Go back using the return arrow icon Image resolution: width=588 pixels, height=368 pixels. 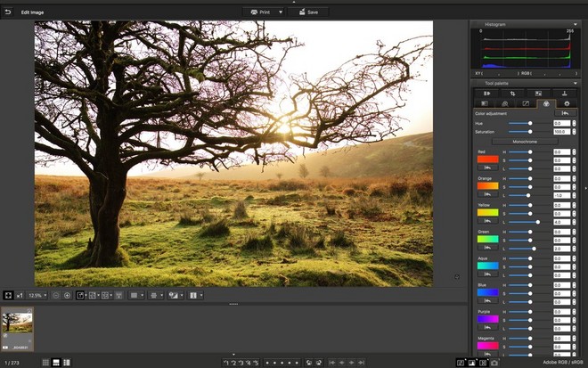(x=7, y=12)
